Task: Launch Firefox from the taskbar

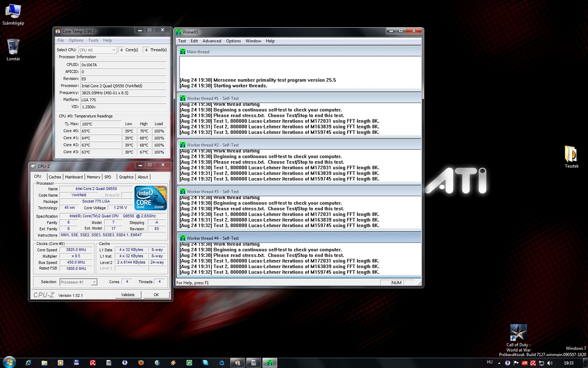Action: point(141,363)
